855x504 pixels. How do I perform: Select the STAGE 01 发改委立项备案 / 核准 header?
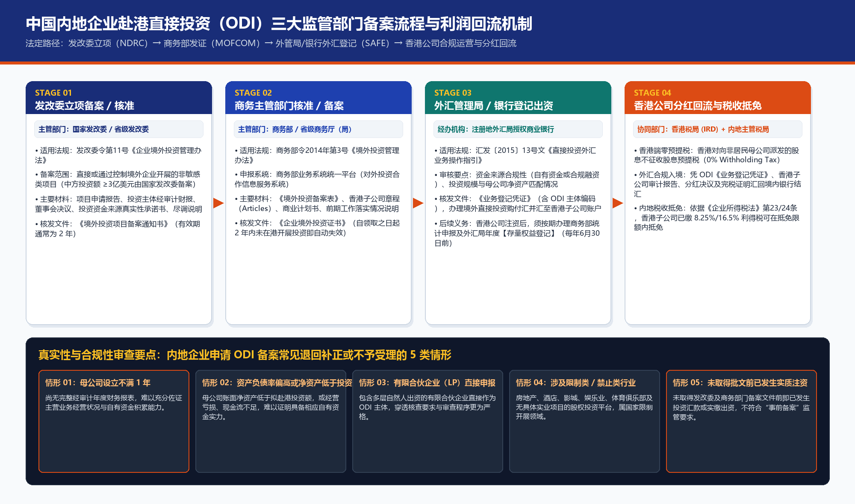pos(119,98)
